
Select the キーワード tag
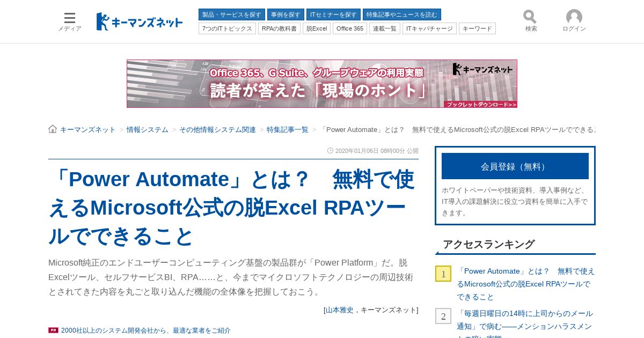477,28
